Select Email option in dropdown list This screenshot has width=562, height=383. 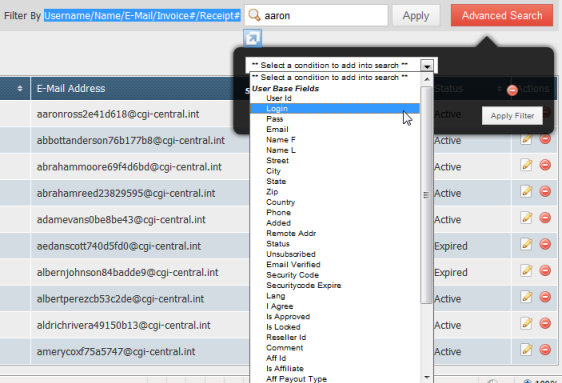coord(335,129)
